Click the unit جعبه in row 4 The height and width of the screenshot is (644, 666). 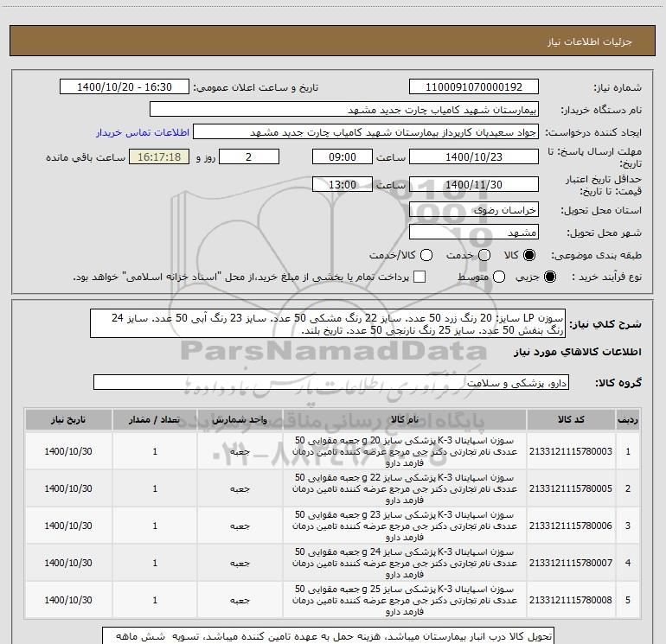240,564
